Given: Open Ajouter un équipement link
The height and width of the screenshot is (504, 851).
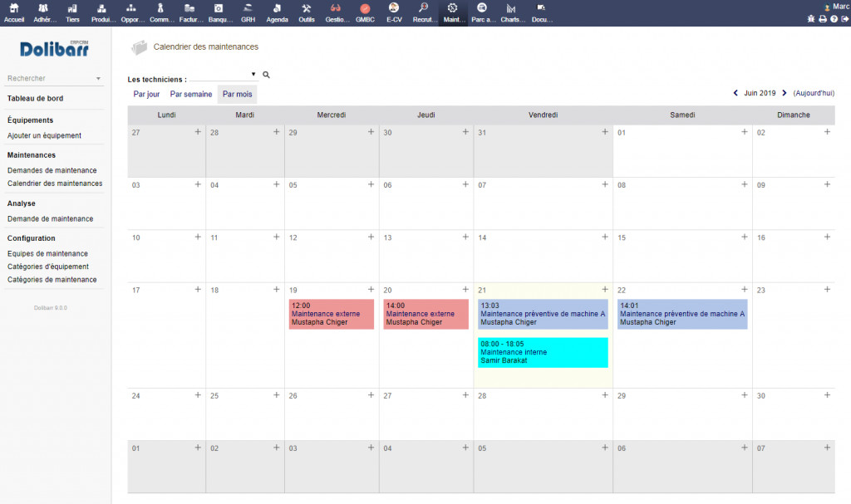Looking at the screenshot, I should pyautogui.click(x=44, y=135).
